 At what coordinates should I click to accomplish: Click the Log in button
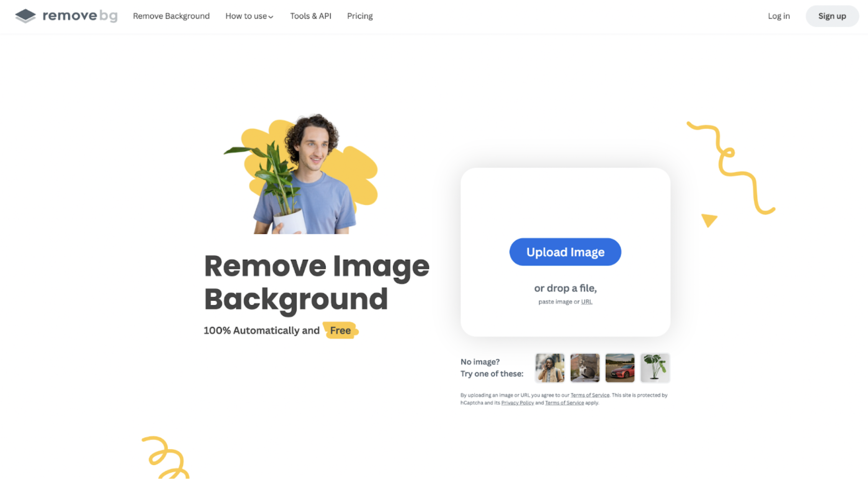(x=778, y=16)
